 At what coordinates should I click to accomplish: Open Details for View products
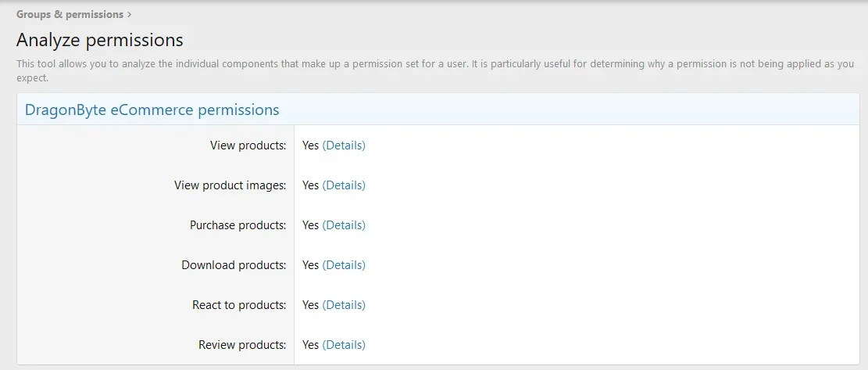344,145
